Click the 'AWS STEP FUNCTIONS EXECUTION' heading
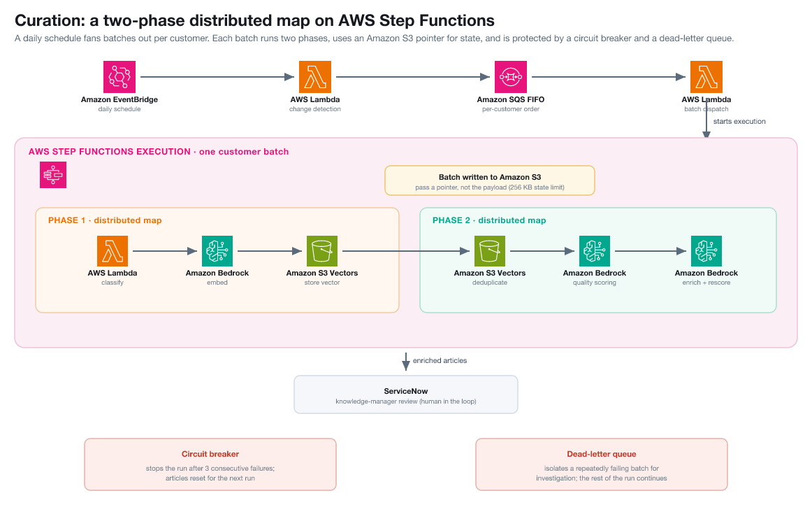This screenshot has width=812, height=505. (x=109, y=151)
